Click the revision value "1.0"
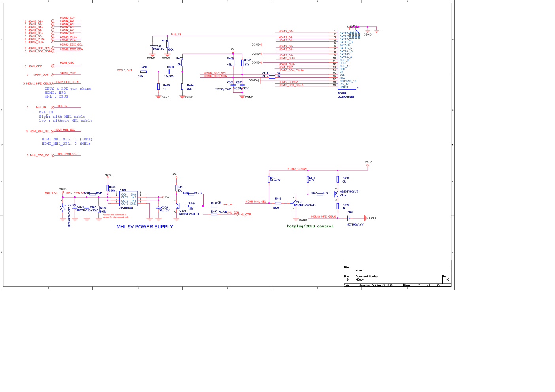The image size is (555, 392). point(447,280)
